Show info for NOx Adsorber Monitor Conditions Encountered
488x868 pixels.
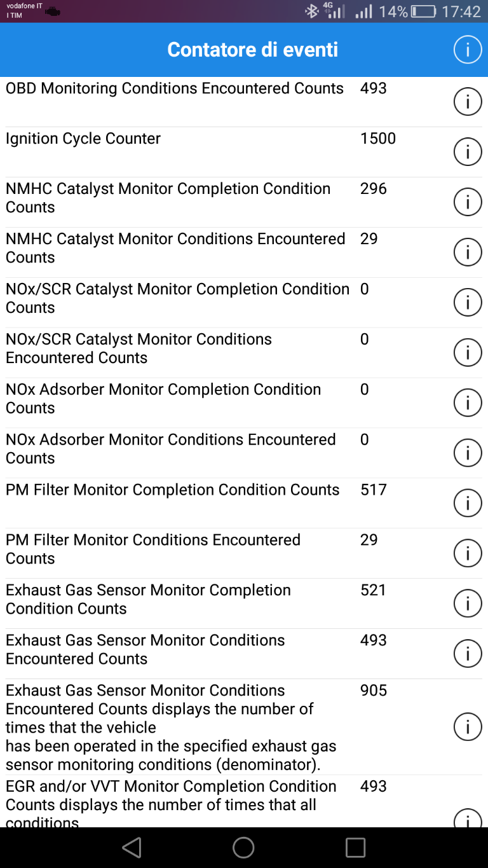coord(468,453)
